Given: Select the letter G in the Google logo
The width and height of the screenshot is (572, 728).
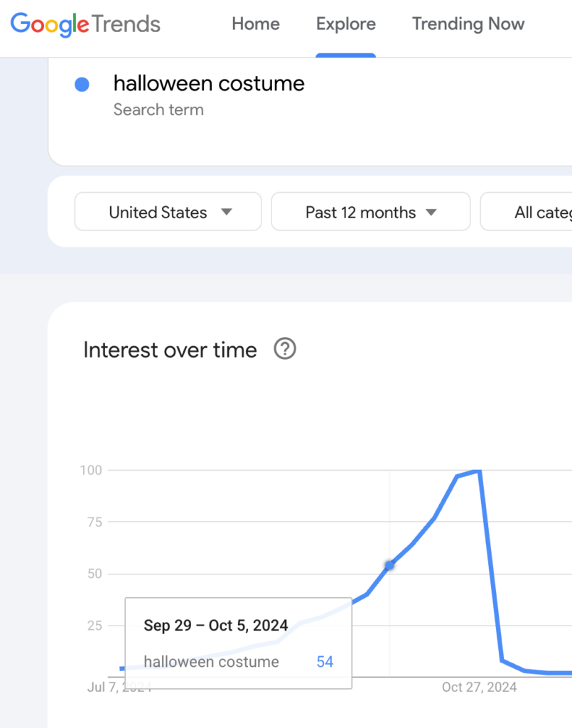Looking at the screenshot, I should (x=18, y=24).
